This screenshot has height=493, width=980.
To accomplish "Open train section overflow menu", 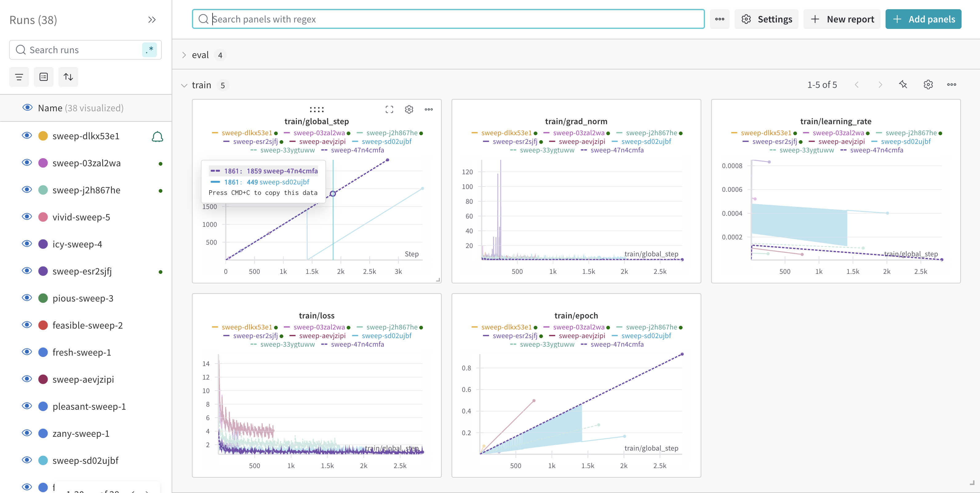I will tap(951, 85).
